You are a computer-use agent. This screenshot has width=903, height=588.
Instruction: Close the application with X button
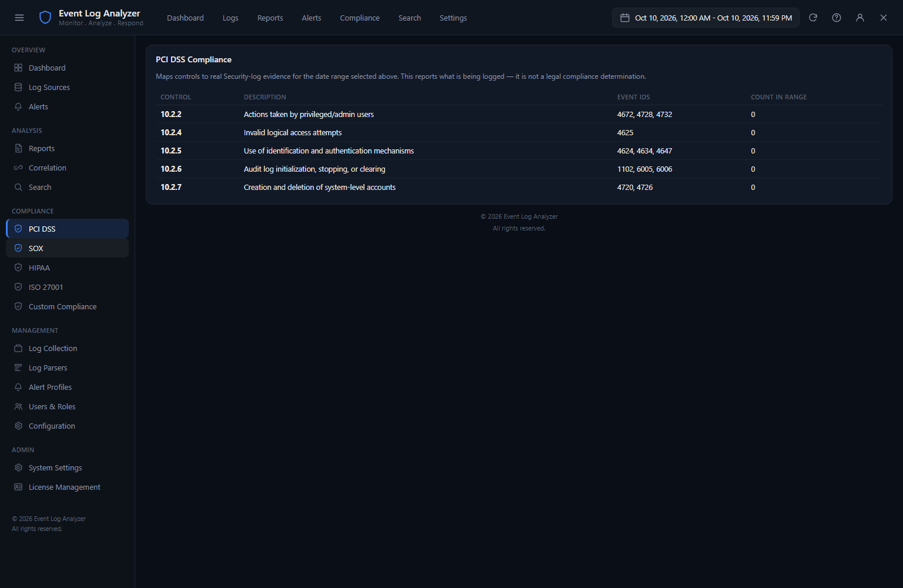pos(884,18)
